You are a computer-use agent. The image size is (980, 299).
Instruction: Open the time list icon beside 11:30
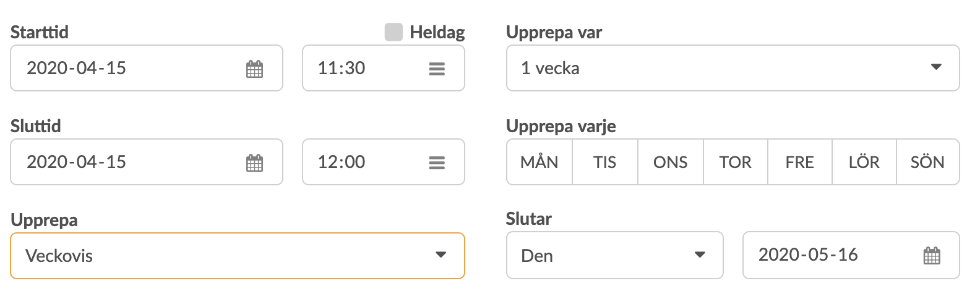437,69
